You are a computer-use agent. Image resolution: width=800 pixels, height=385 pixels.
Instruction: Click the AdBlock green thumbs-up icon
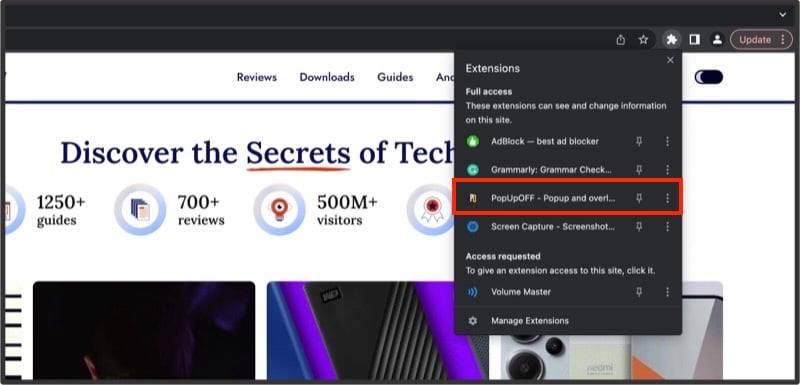473,141
